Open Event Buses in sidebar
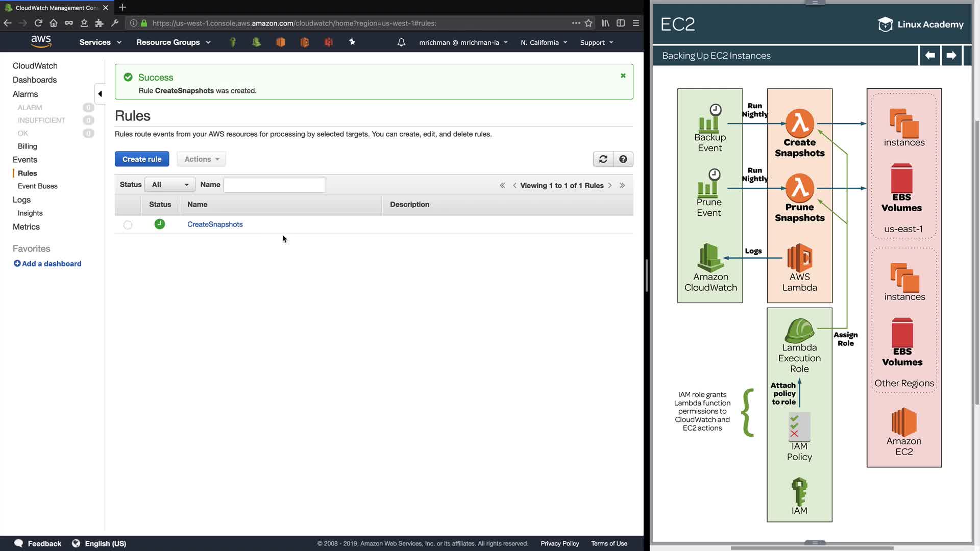The width and height of the screenshot is (980, 551). (x=37, y=186)
